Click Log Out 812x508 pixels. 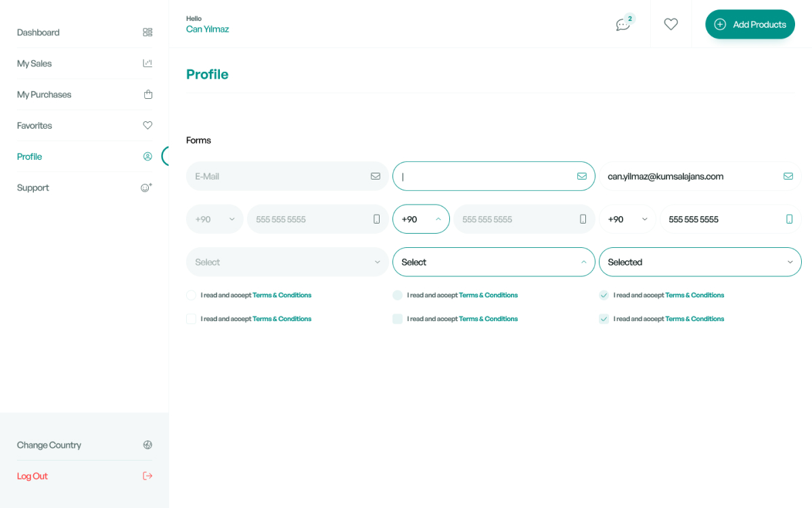tap(85, 476)
